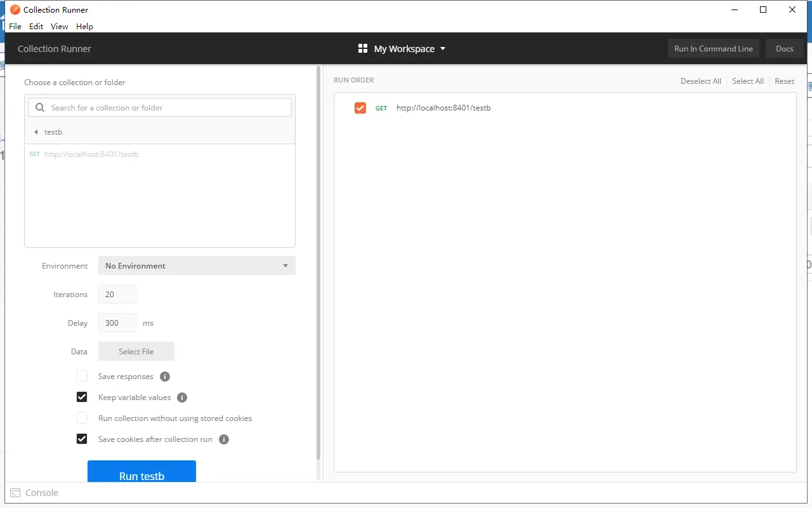
Task: Click the Console icon in status bar
Action: 15,493
